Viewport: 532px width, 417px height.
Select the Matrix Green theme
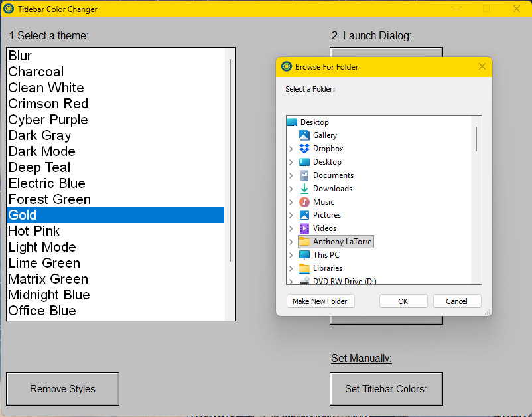(x=115, y=279)
